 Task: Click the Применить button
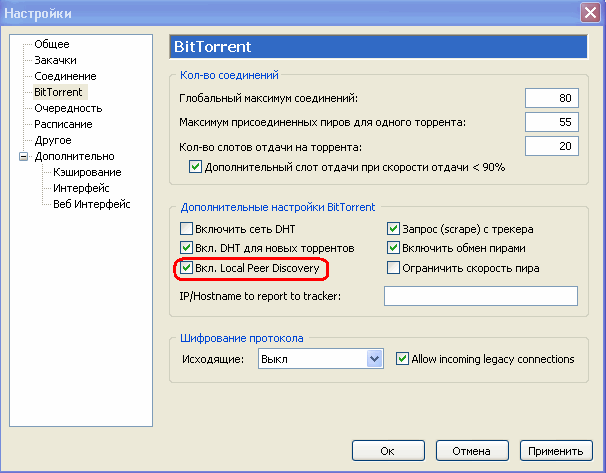556,451
